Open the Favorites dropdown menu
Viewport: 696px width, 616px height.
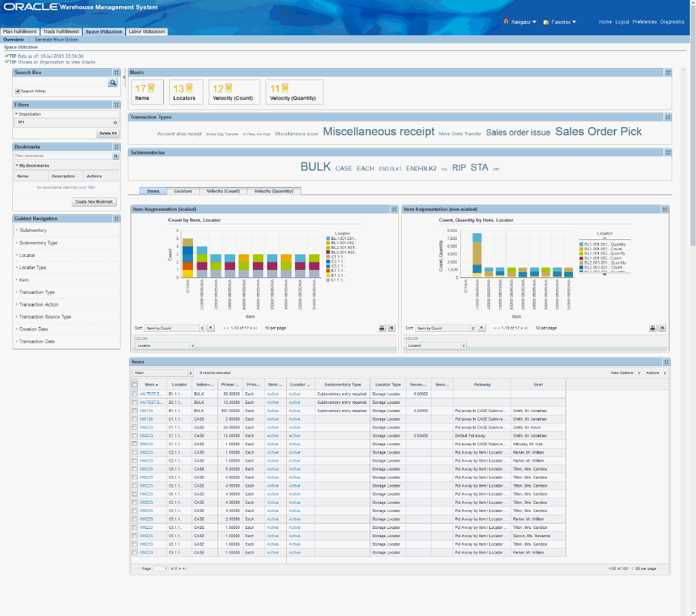click(x=563, y=22)
